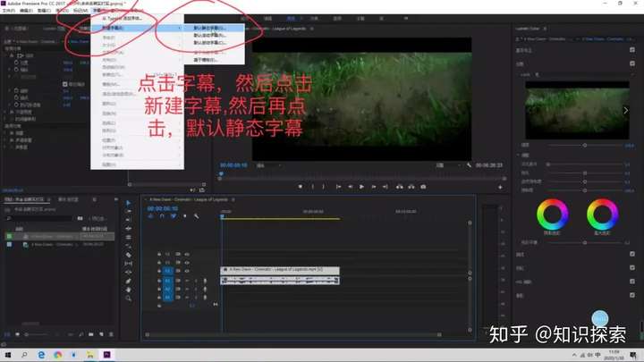644x362 pixels.
Task: Switch to the 媒体浏览器 panel tab
Action: click(68, 199)
